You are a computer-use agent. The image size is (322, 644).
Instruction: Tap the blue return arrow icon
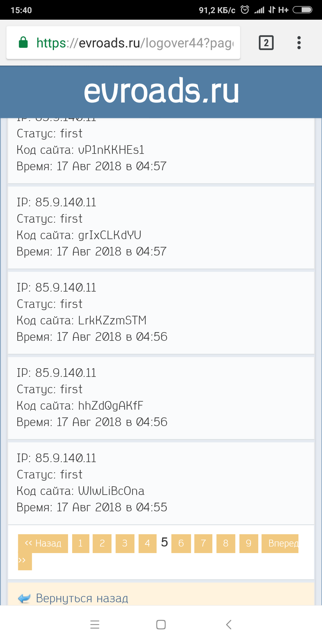coord(24,598)
